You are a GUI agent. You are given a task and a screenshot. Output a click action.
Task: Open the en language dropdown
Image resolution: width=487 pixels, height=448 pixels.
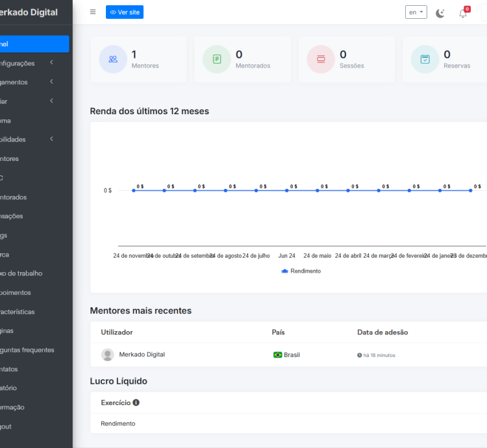(x=416, y=12)
